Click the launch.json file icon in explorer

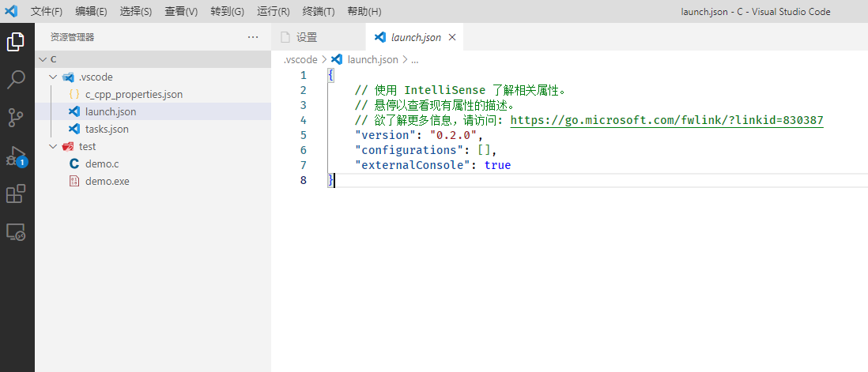click(x=74, y=111)
